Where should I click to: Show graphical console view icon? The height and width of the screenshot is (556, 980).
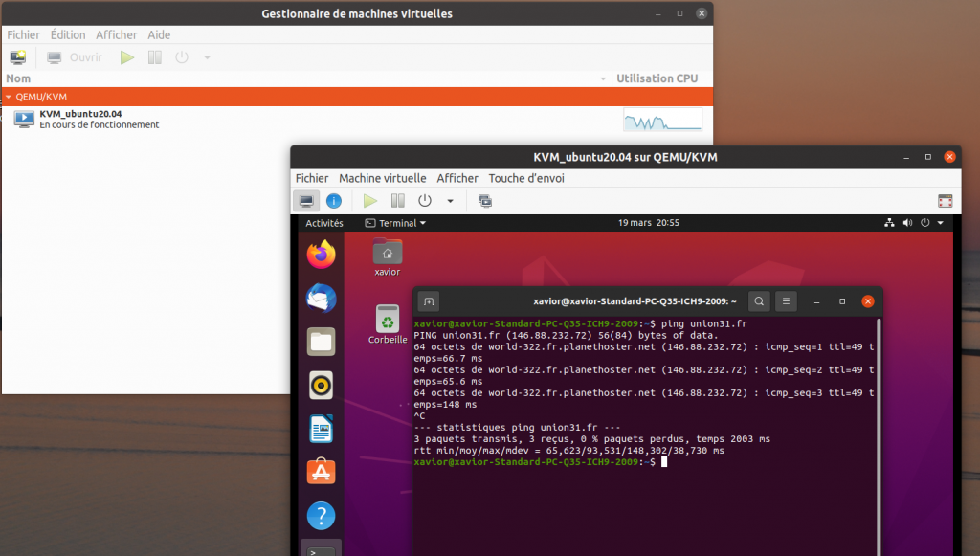click(x=306, y=201)
